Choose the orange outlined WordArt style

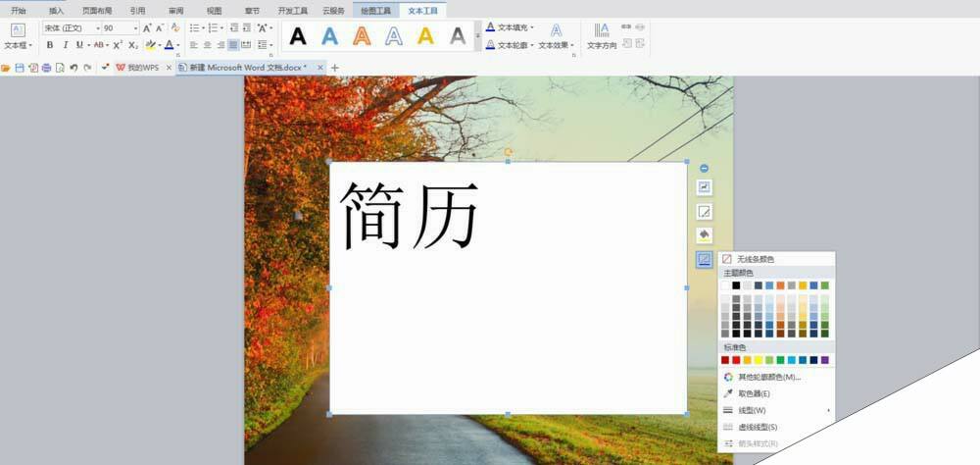362,36
